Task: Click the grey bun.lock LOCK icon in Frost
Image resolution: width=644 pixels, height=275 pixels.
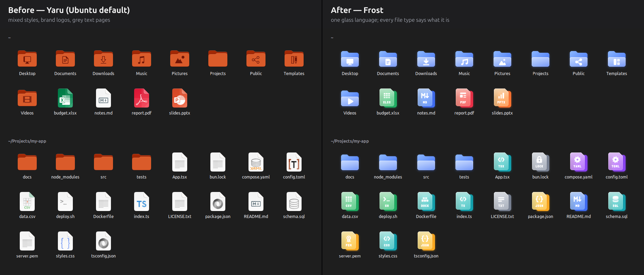Action: tap(541, 162)
